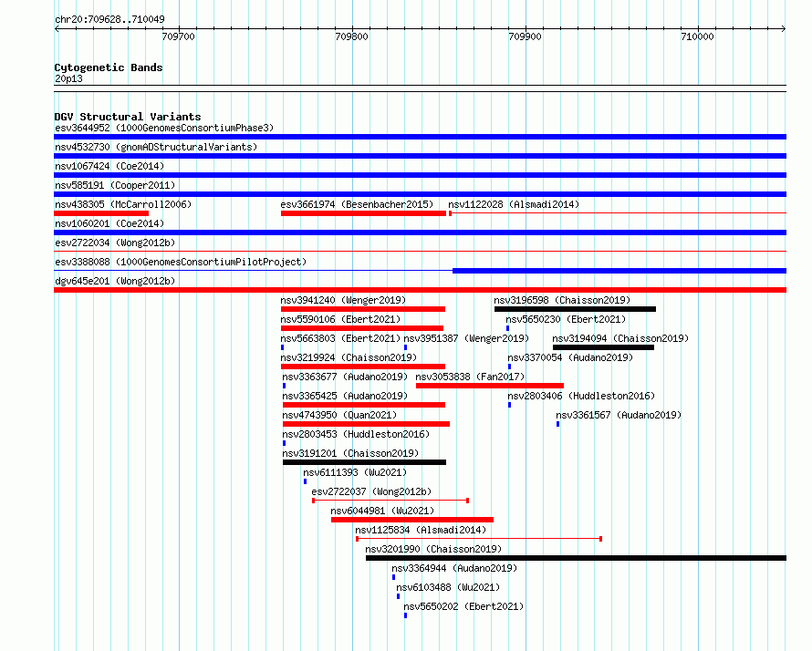Click the Cytogenetic Bands track title
The image size is (812, 651).
[109, 67]
